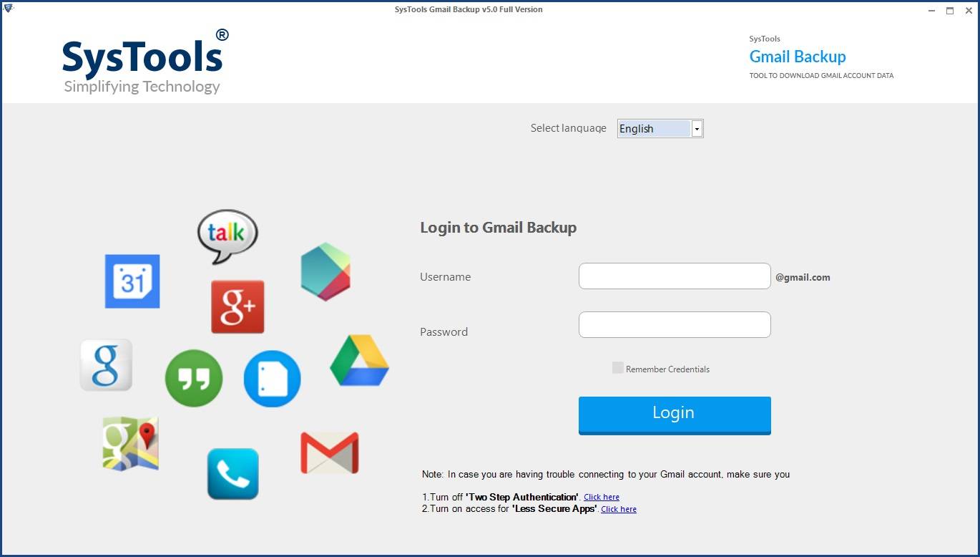Screen dimensions: 980x557
Task: Click the SysTools title bar app icon
Action: click(9, 9)
